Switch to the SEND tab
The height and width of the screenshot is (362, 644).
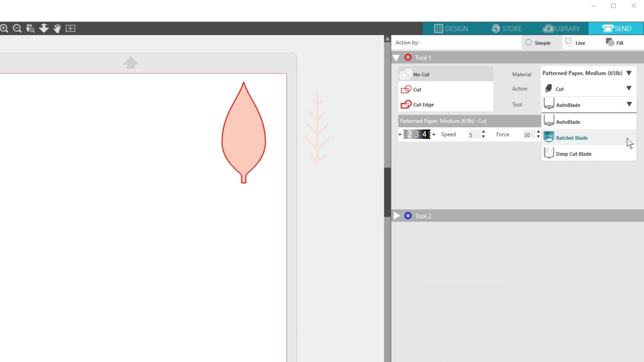click(x=616, y=29)
